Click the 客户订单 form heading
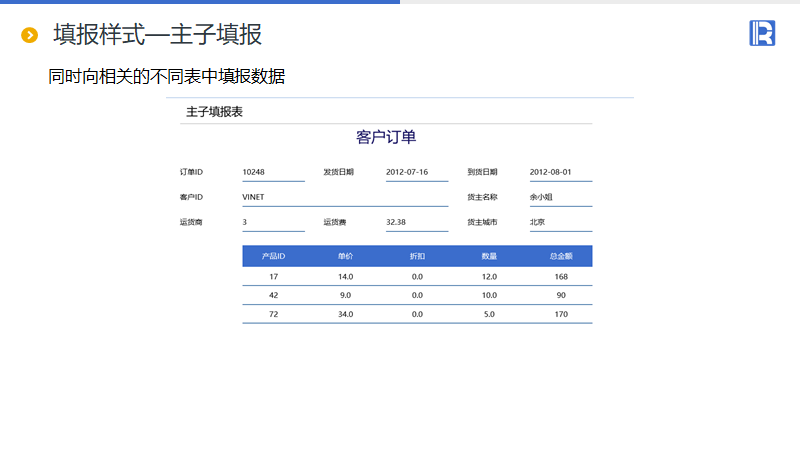 coord(386,137)
